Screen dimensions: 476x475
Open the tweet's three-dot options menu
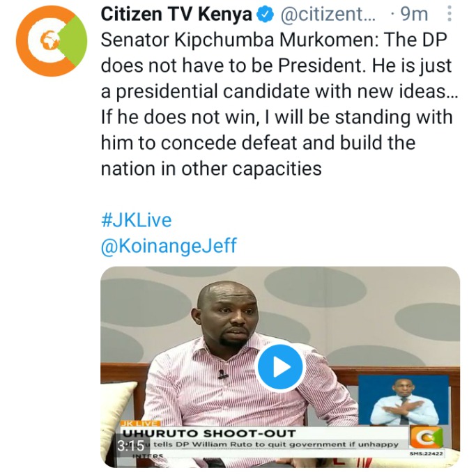pyautogui.click(x=450, y=14)
